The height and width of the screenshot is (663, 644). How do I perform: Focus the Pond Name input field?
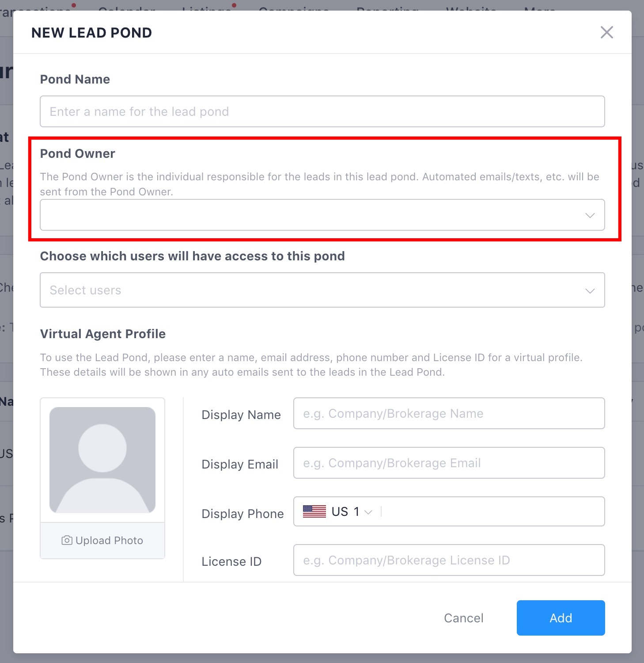point(322,111)
